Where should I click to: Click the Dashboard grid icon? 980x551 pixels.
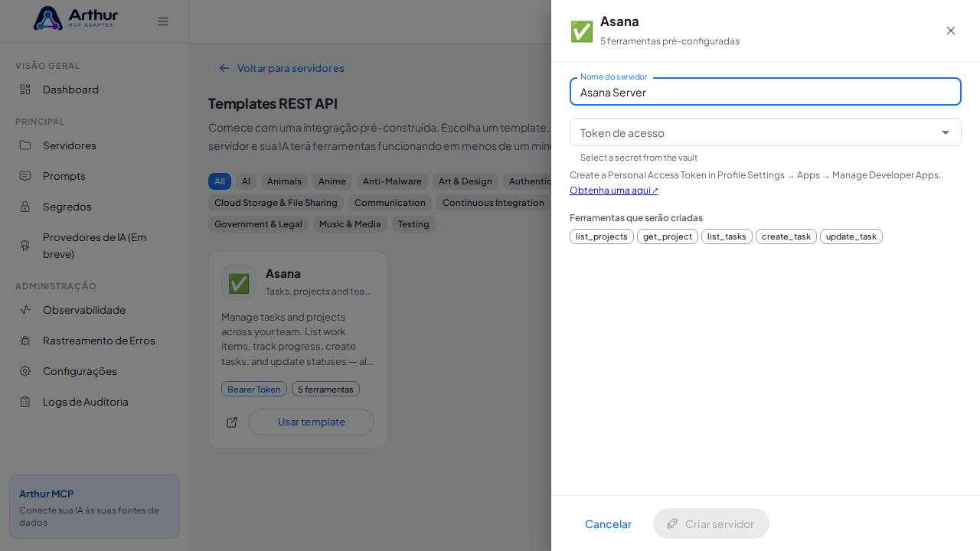[x=25, y=90]
